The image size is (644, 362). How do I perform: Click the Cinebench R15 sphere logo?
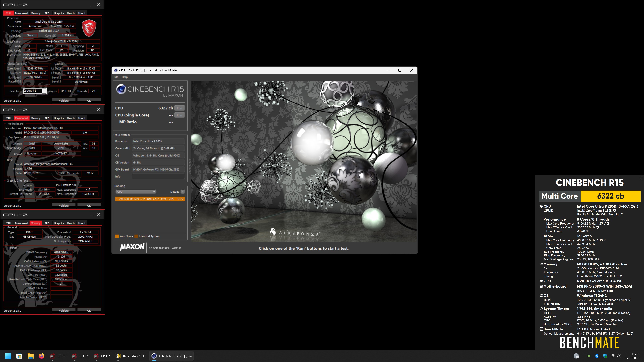(121, 89)
